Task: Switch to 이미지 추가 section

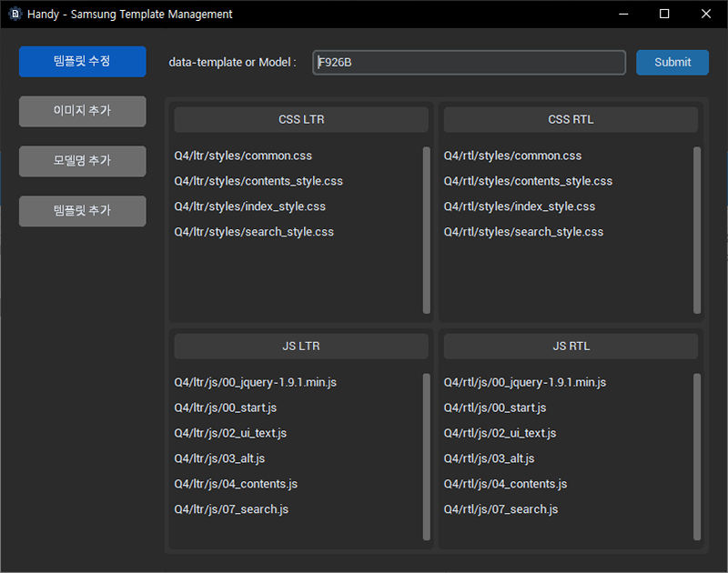Action: point(82,111)
